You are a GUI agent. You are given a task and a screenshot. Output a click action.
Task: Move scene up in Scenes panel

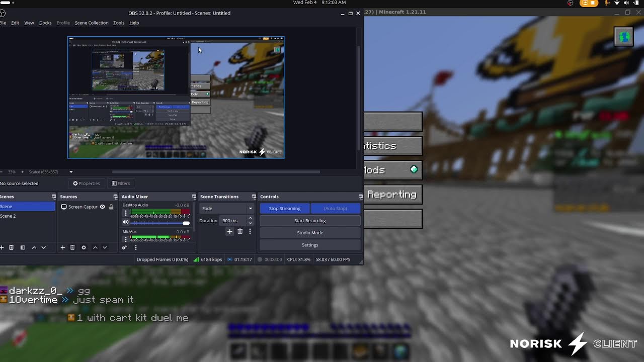[x=34, y=247]
